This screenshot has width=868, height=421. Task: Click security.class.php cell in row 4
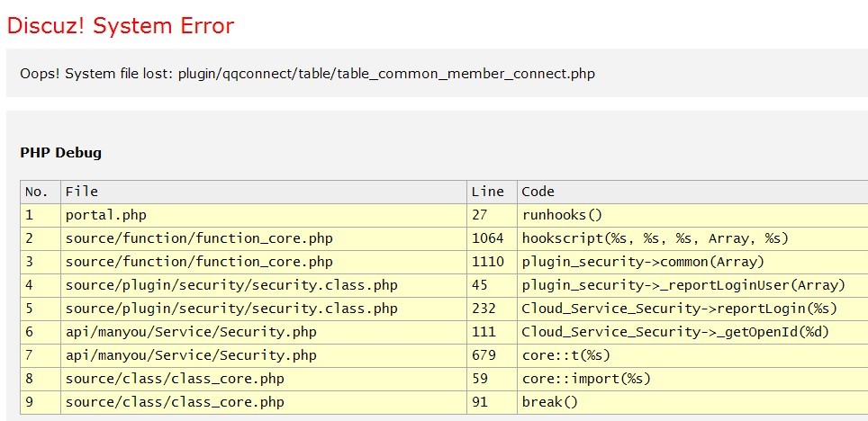264,285
